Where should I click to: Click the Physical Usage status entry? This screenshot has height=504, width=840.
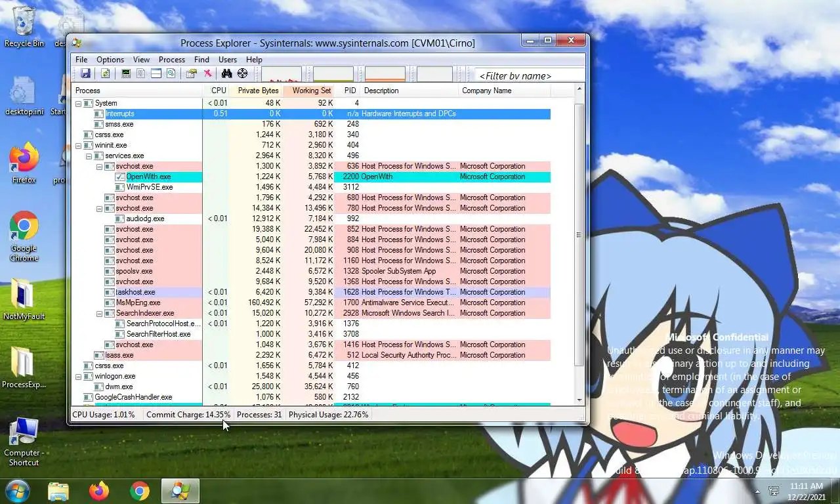[x=329, y=415]
